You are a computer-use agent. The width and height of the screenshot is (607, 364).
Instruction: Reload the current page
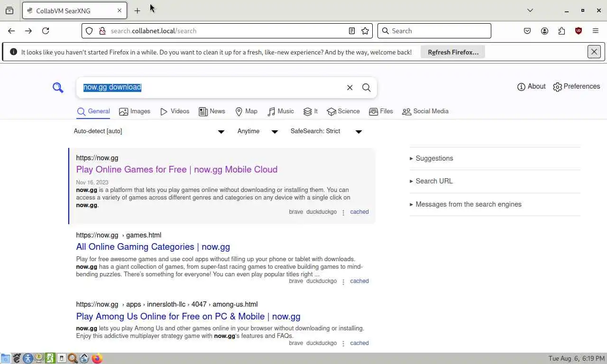click(46, 31)
